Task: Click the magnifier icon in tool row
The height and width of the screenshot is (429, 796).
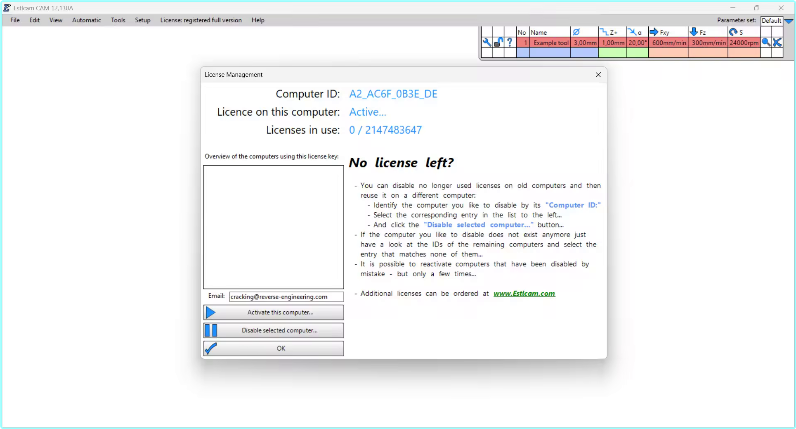Action: pyautogui.click(x=766, y=43)
